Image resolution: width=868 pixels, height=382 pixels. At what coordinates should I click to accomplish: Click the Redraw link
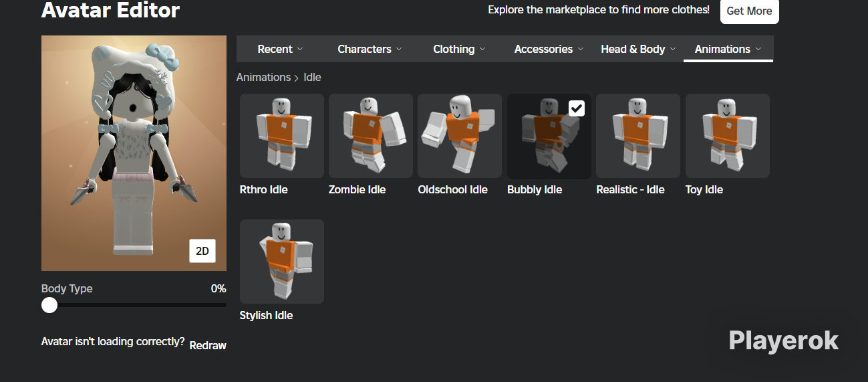pos(208,346)
